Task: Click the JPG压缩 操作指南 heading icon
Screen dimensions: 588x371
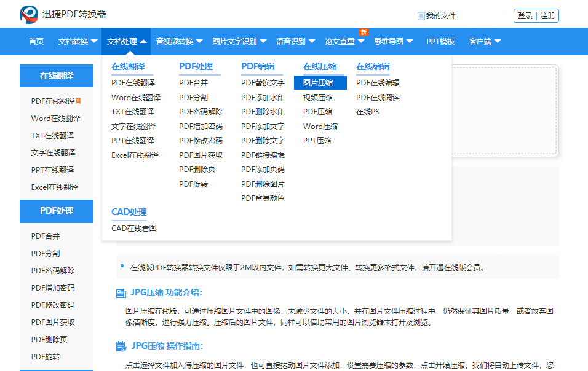Action: tap(121, 346)
